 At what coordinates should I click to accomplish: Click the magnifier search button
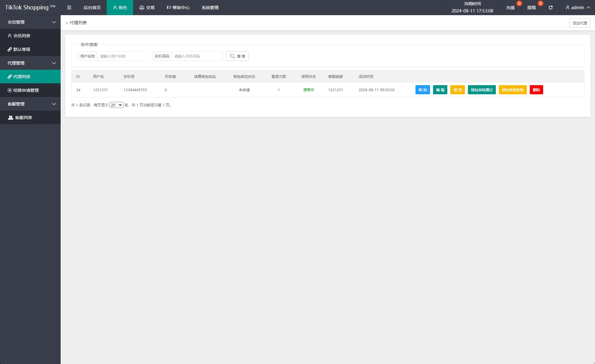point(237,56)
